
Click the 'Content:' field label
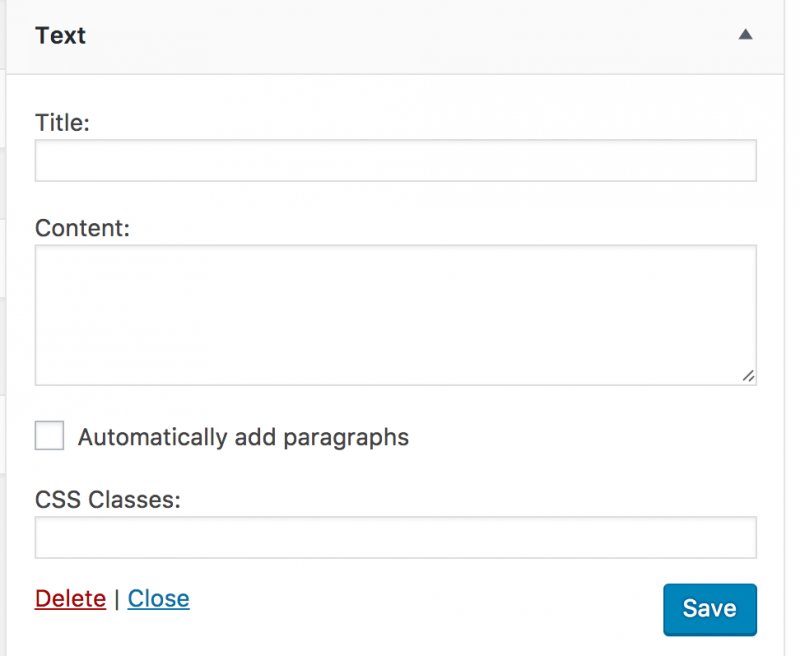82,228
